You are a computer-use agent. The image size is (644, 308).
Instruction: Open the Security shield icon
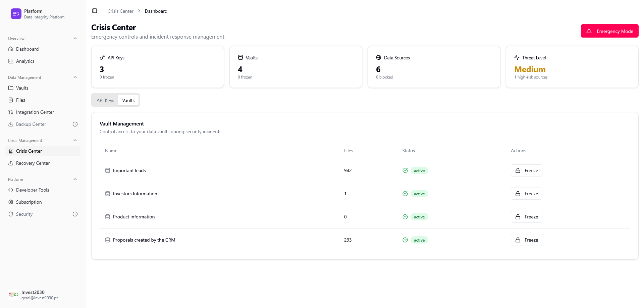click(x=11, y=214)
